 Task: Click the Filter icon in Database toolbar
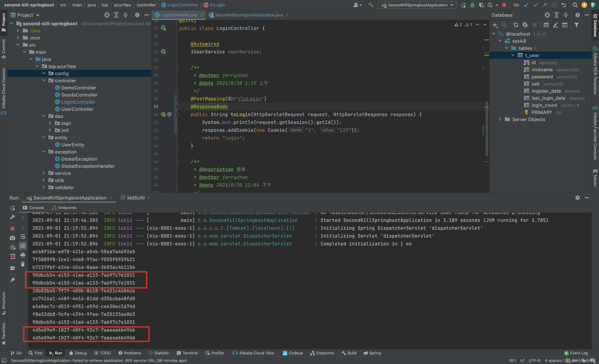coord(576,25)
